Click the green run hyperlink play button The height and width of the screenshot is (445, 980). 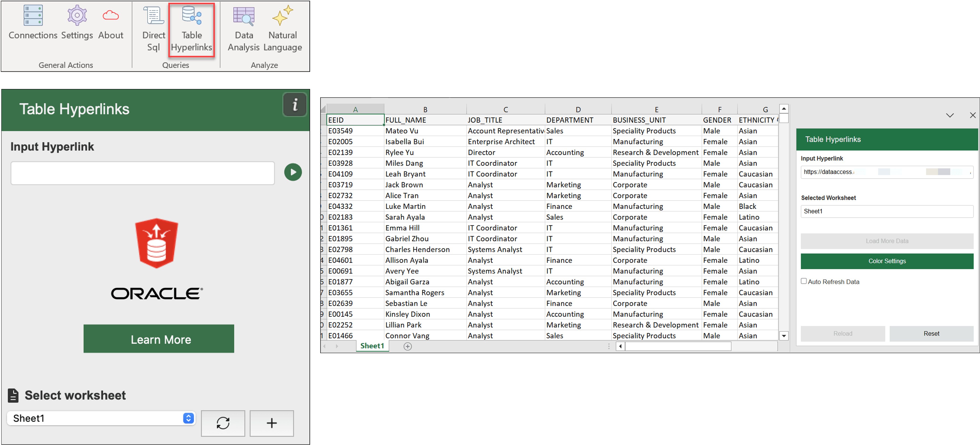tap(293, 172)
